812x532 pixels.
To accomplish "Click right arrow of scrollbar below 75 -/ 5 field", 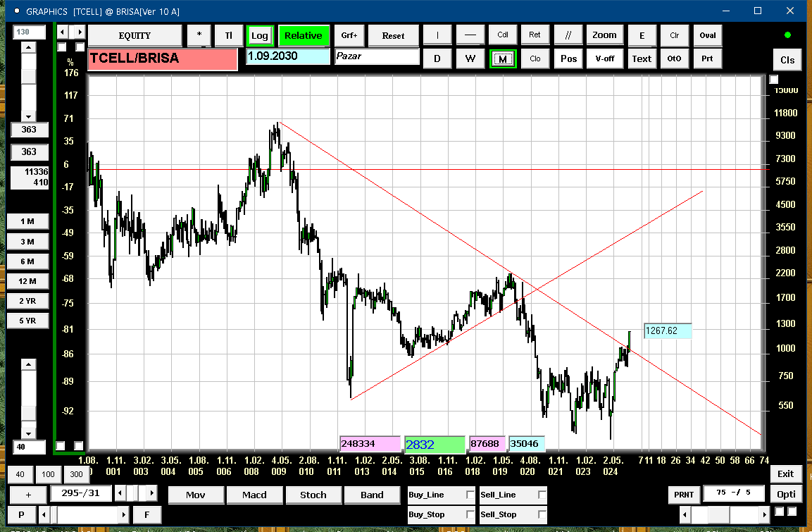I will coord(764,515).
